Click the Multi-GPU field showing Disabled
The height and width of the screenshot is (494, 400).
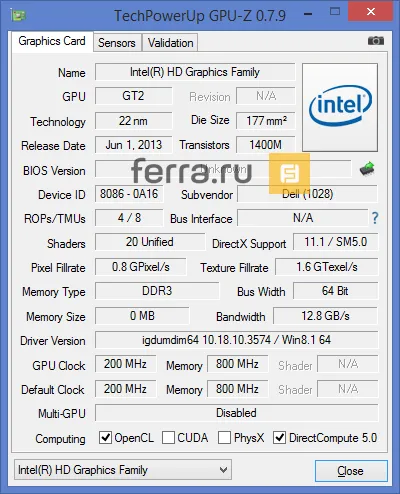237,413
